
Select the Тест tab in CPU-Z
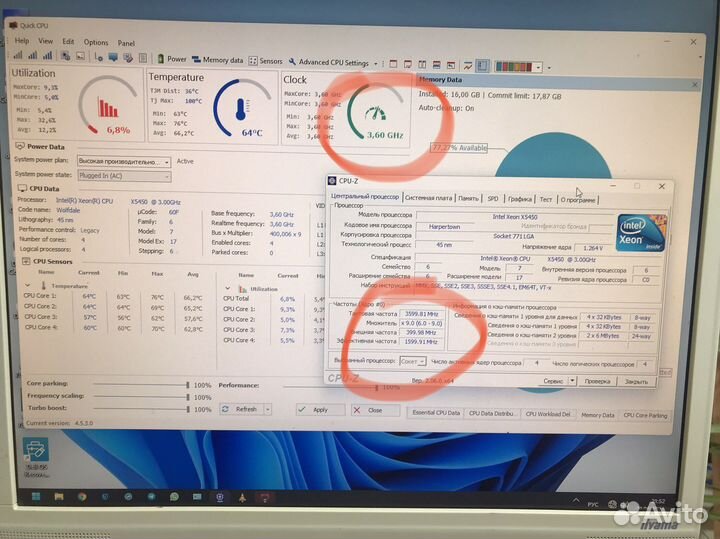point(546,199)
